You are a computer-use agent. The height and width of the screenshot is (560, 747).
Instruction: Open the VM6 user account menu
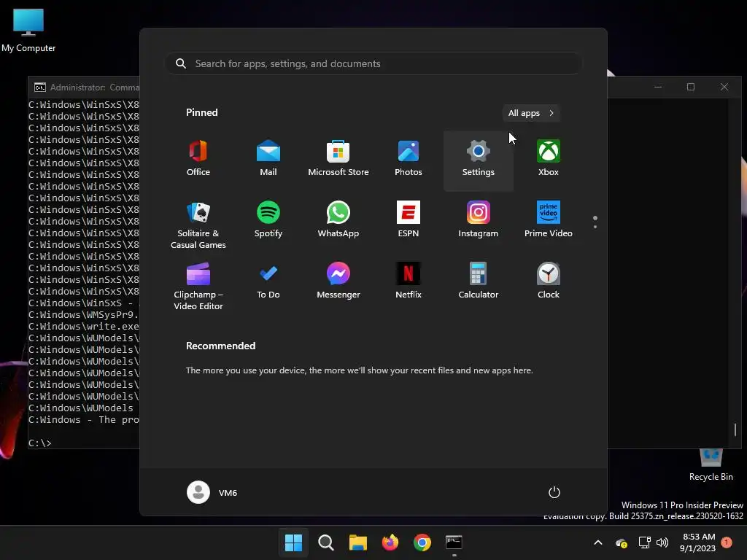(x=212, y=492)
